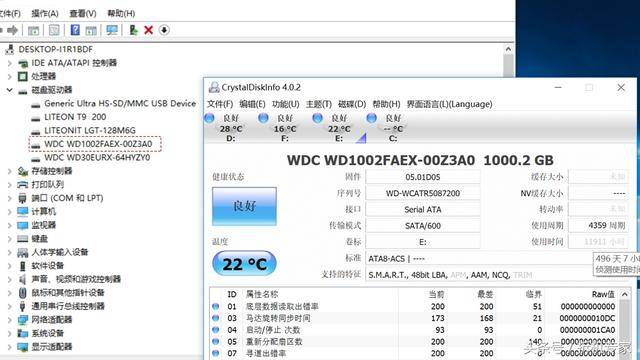Click status dot for SMART attribute 01
The image size is (640, 360).
point(216,307)
